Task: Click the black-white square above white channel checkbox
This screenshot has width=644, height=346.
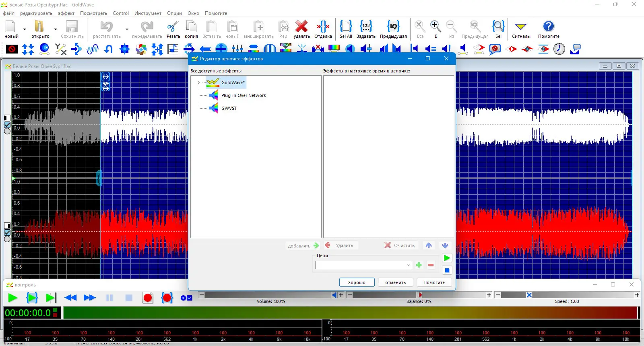Action: pyautogui.click(x=7, y=118)
